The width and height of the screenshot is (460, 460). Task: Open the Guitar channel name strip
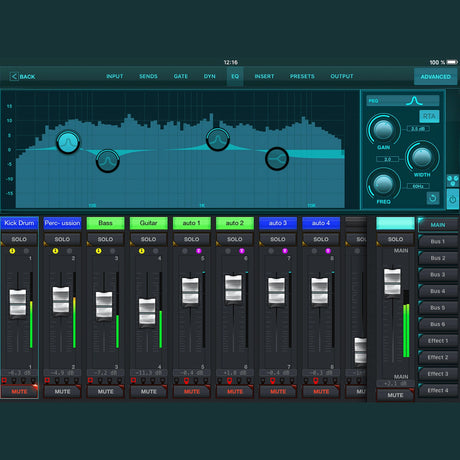148,223
